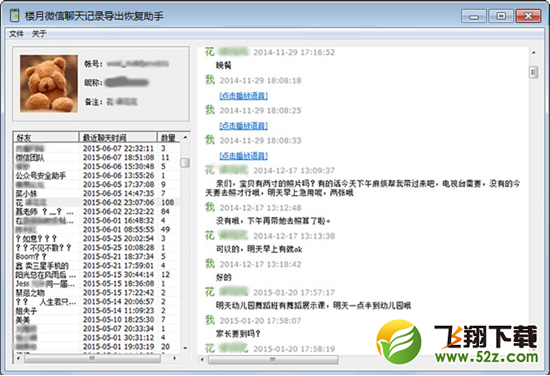Select the Boom friend row
Image resolution: width=550 pixels, height=376 pixels.
click(97, 256)
